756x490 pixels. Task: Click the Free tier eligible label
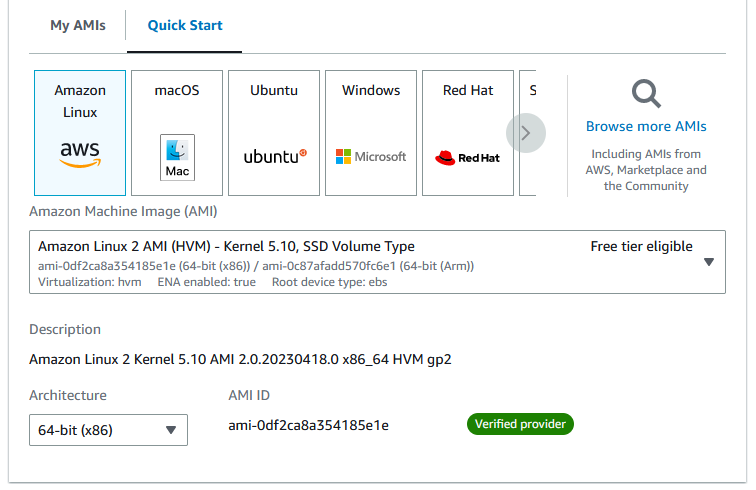641,246
